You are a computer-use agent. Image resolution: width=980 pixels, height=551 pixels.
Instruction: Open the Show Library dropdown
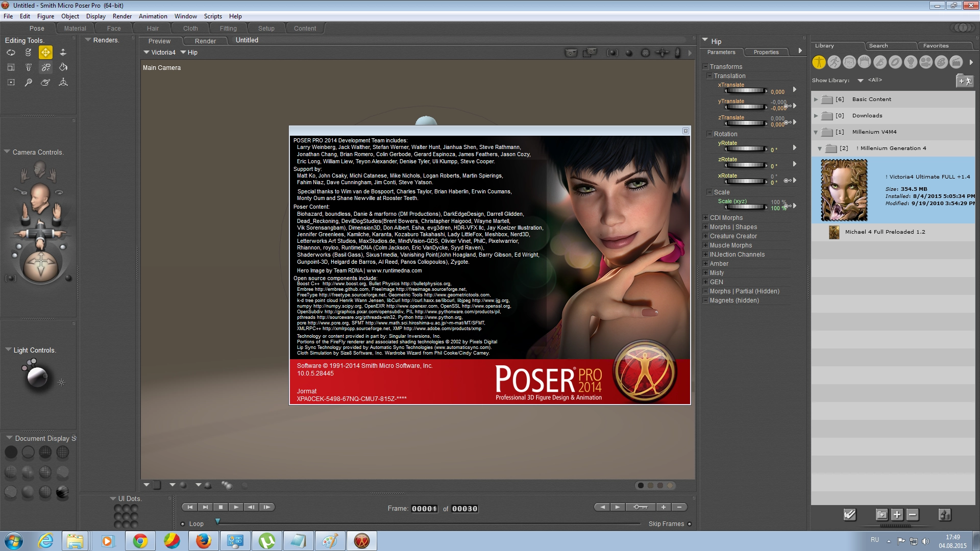[861, 81]
